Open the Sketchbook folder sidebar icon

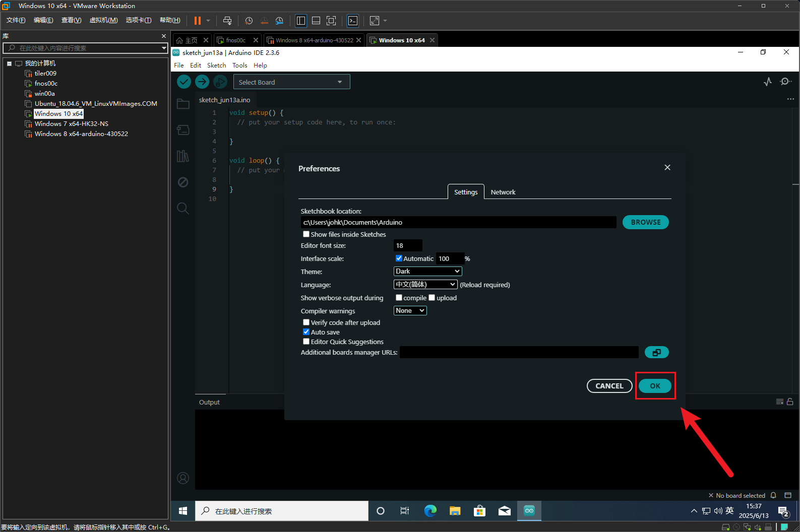tap(183, 104)
